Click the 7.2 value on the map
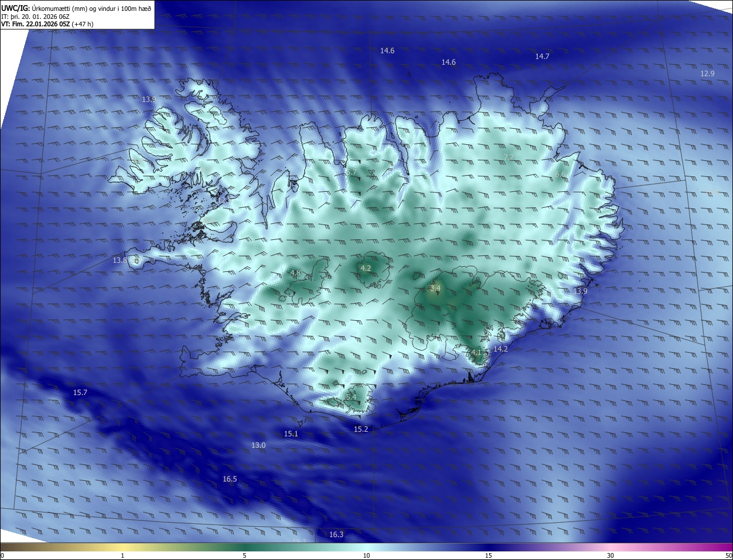Image resolution: width=733 pixels, height=560 pixels. (x=509, y=157)
